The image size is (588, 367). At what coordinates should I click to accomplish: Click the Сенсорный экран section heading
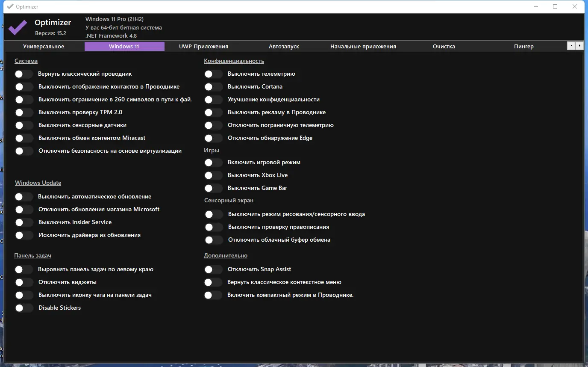pos(229,200)
